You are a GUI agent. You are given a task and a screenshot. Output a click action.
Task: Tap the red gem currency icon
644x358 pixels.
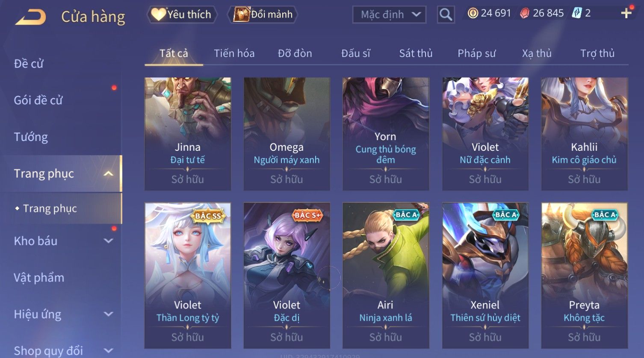[x=524, y=13]
